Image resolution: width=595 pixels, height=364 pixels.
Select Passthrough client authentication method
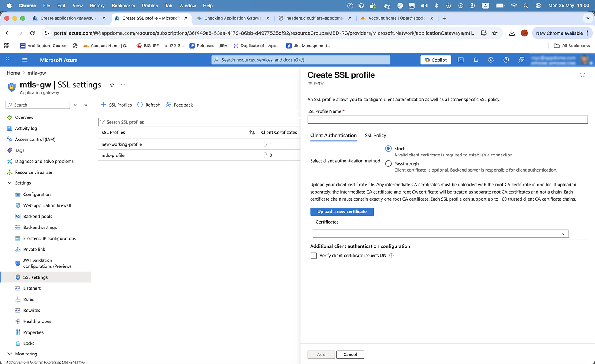[x=388, y=164]
